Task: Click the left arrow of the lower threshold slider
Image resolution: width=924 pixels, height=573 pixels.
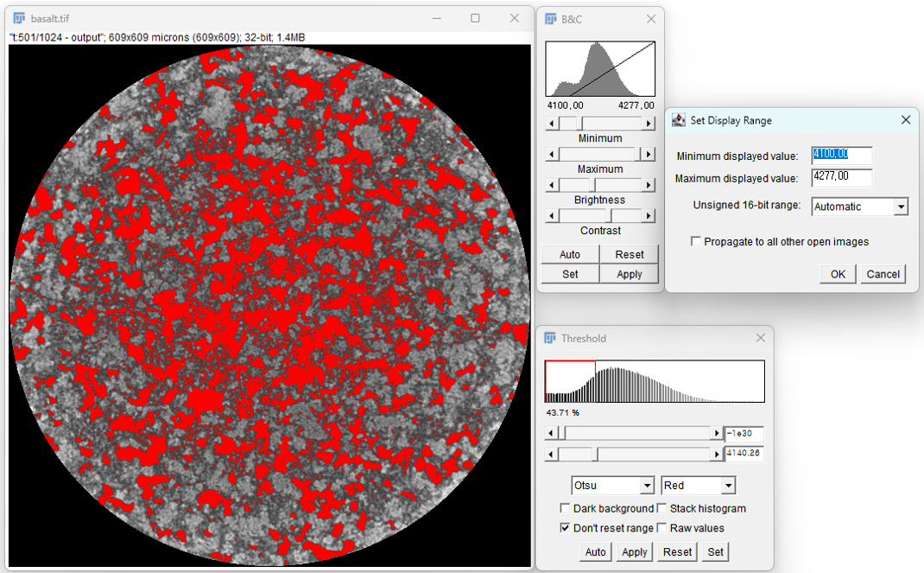Action: tap(552, 453)
